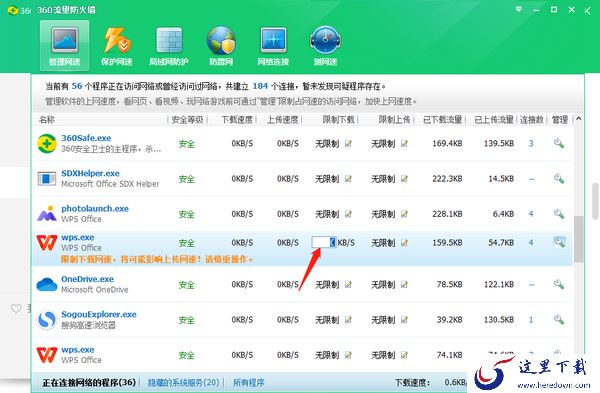Viewport: 600px width, 393px height.
Task: Edit upload limit for OneDrive.exe
Action: 404,284
